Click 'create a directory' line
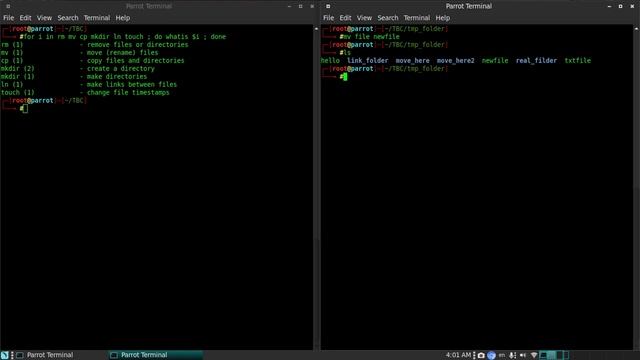Screen dimensions: 640x360 click(x=120, y=69)
